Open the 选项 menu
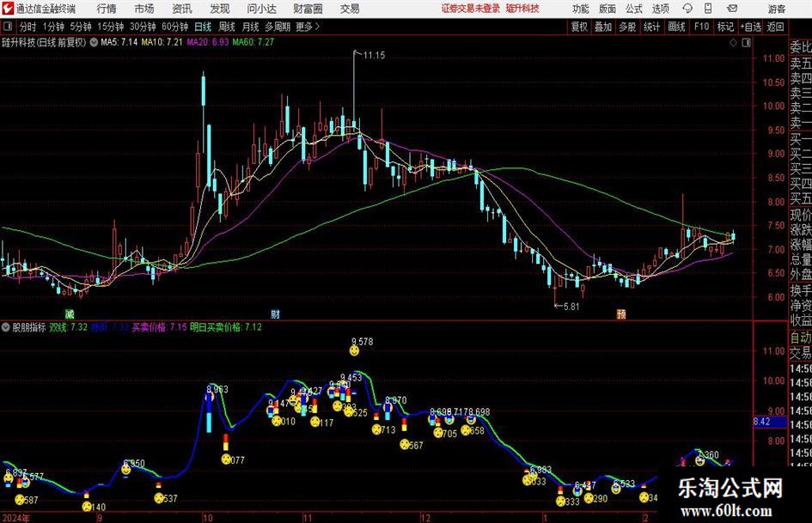Viewport: 812px width, 523px height. click(x=660, y=9)
